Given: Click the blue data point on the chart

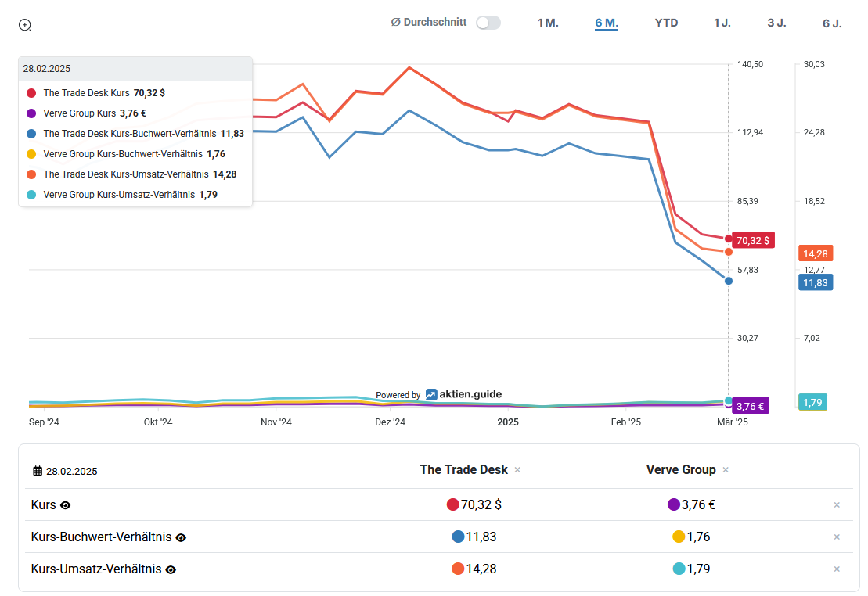Looking at the screenshot, I should click(729, 281).
